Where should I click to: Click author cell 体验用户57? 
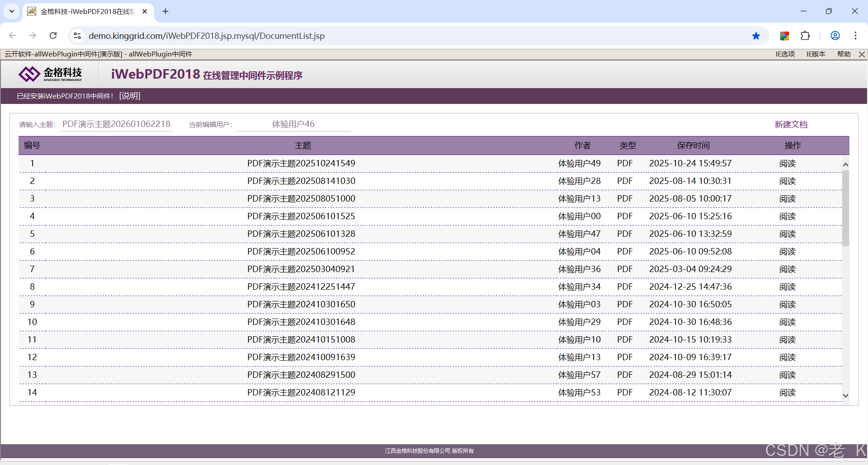click(579, 375)
